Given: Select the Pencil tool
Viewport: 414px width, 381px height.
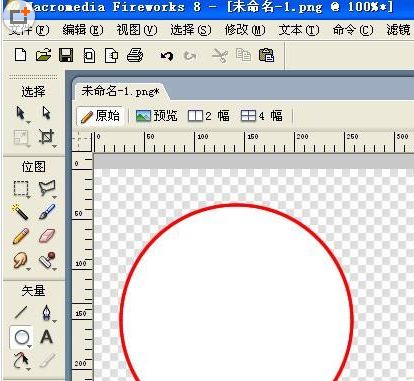Looking at the screenshot, I should click(x=21, y=236).
